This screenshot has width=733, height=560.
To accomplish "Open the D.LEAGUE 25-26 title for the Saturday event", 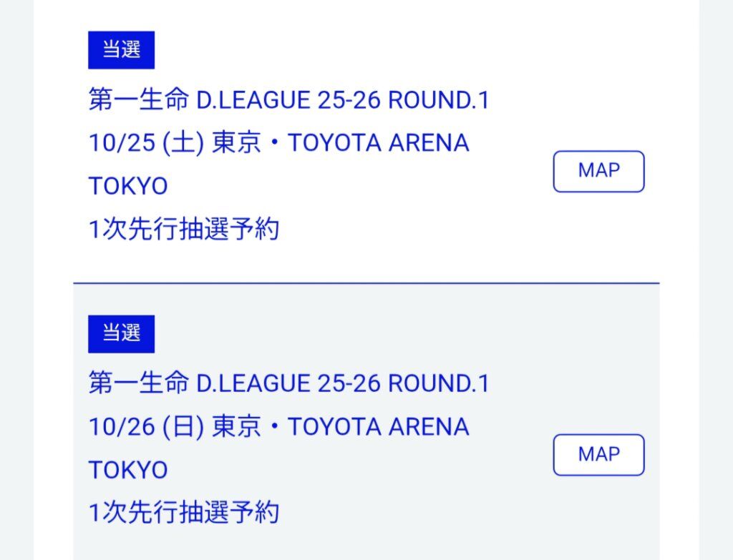I will (288, 100).
